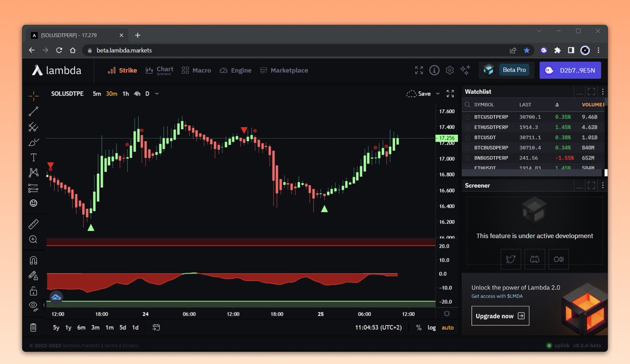Select the brush drawing tool

[34, 142]
